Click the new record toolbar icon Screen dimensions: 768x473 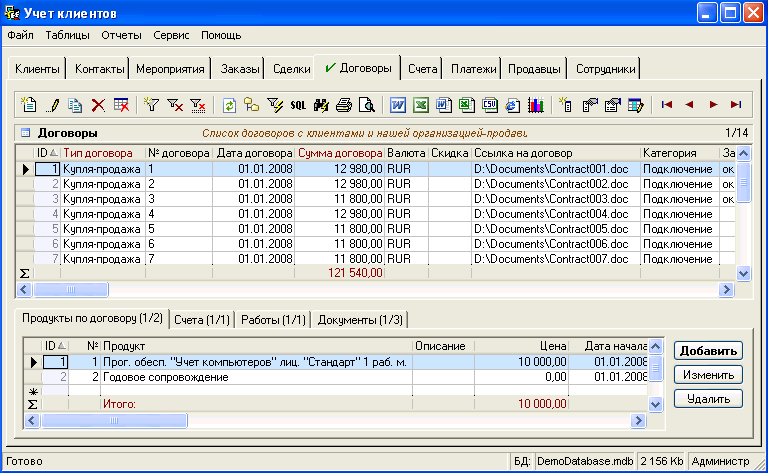[x=28, y=104]
